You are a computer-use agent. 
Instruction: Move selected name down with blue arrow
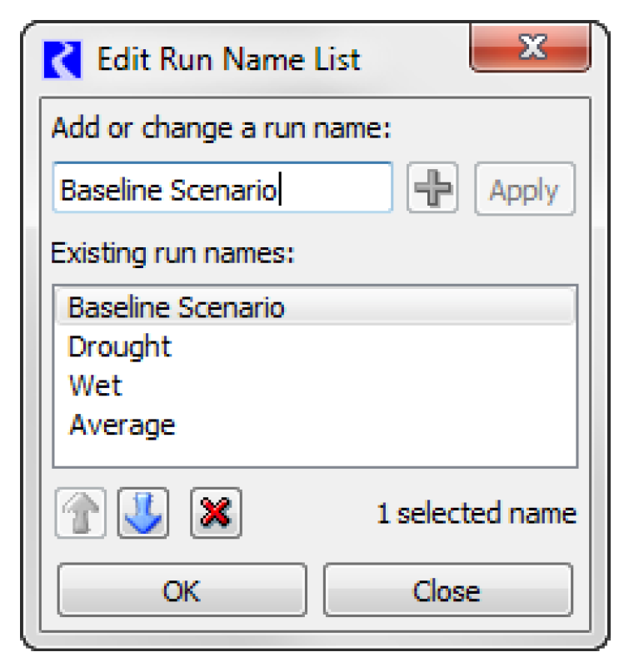tap(145, 514)
